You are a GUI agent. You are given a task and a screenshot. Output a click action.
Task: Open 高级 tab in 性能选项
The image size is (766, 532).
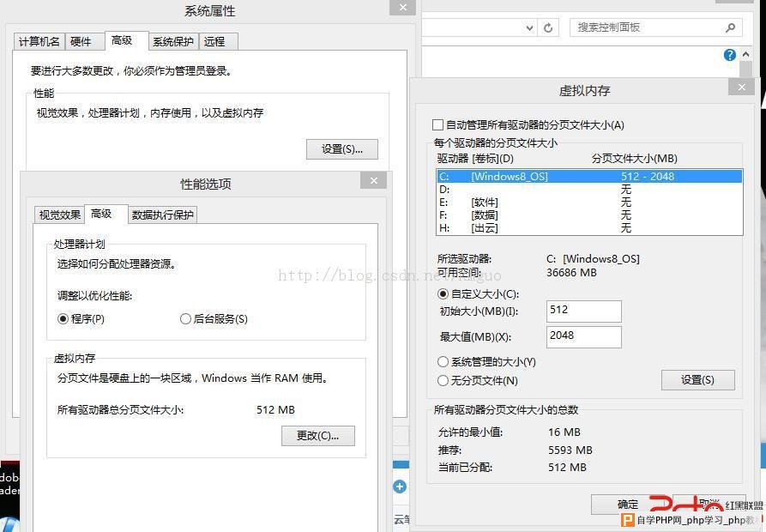[x=106, y=214]
